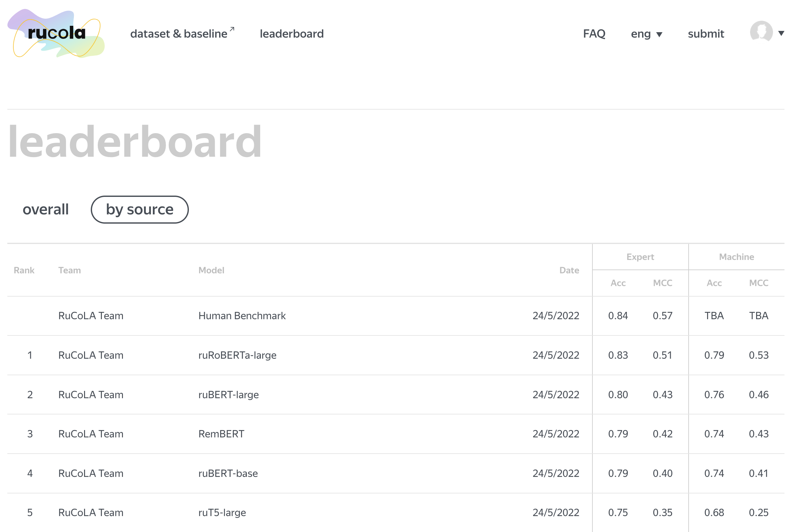Click RuCoLA Team in ruRoBERTa-large row
Screen dimensions: 802x532
pos(91,355)
